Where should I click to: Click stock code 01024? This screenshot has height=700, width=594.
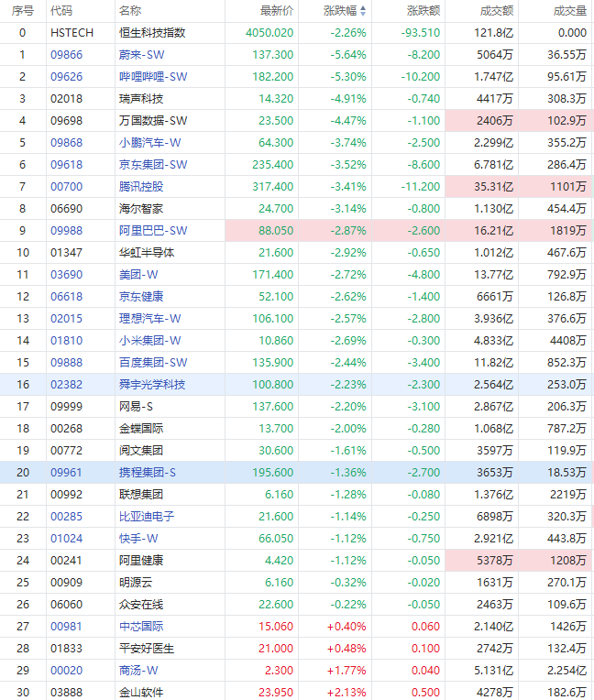67,538
